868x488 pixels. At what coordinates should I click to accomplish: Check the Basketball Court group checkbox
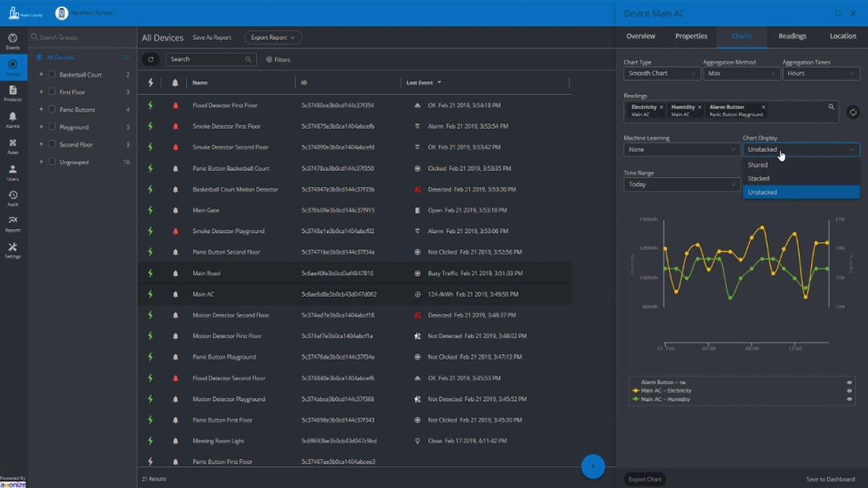coord(52,75)
